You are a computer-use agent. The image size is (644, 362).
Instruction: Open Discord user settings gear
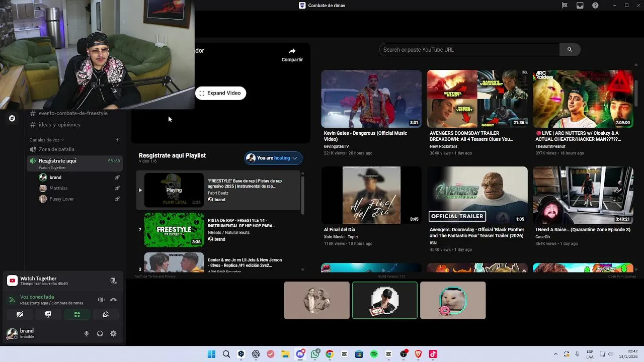tap(113, 333)
